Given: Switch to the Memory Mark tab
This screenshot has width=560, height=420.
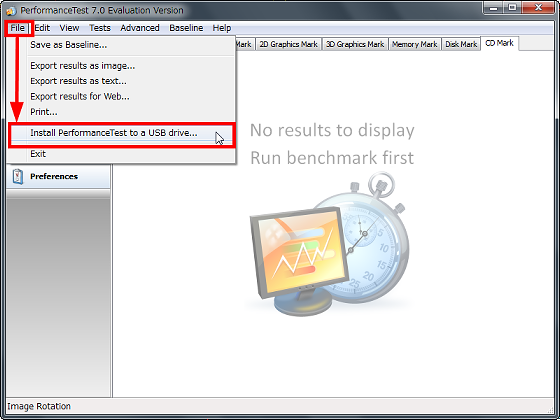Looking at the screenshot, I should click(414, 44).
